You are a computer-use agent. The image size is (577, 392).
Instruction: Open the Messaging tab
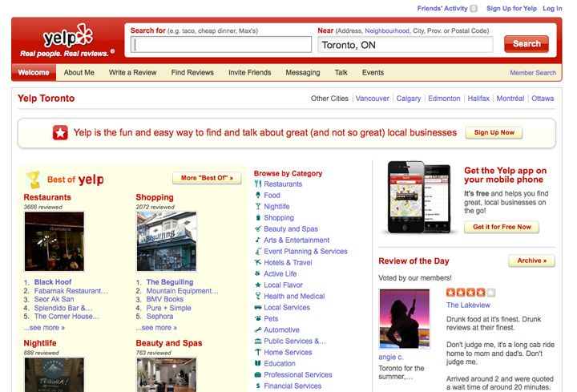[x=303, y=72]
